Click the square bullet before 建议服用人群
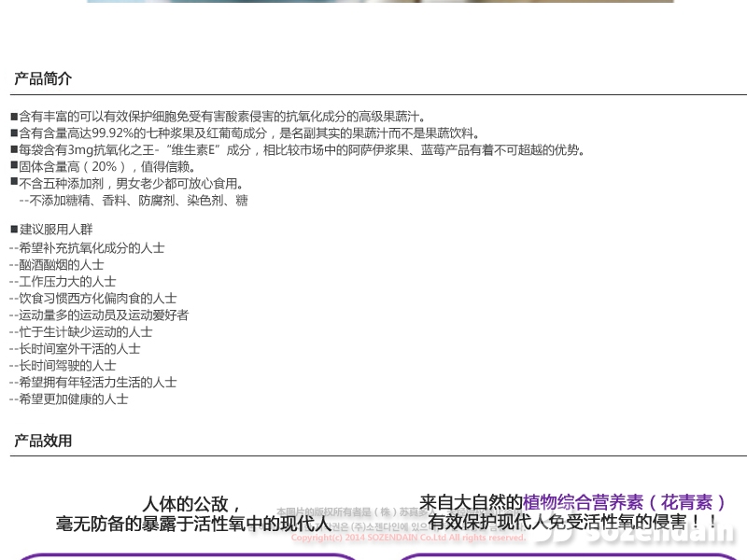This screenshot has height=560, width=747. pos(14,230)
